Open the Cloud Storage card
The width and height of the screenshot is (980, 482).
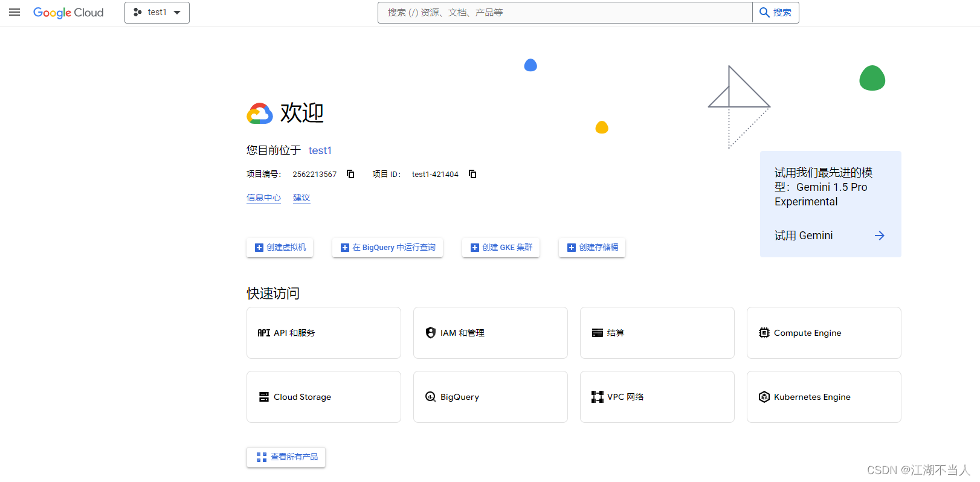324,397
